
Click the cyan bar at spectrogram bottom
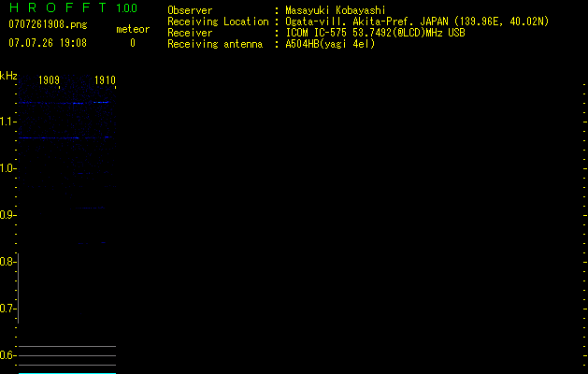point(67,373)
